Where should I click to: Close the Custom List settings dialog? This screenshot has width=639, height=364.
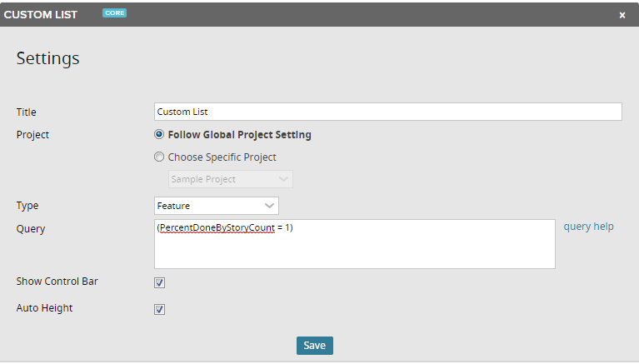pos(622,15)
